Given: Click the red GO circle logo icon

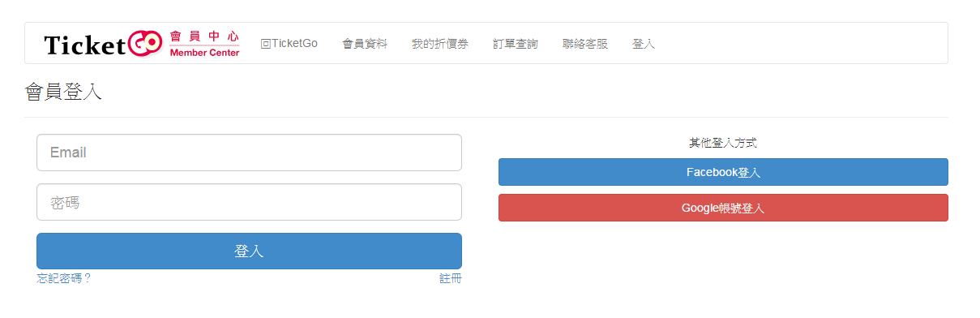Looking at the screenshot, I should [145, 44].
